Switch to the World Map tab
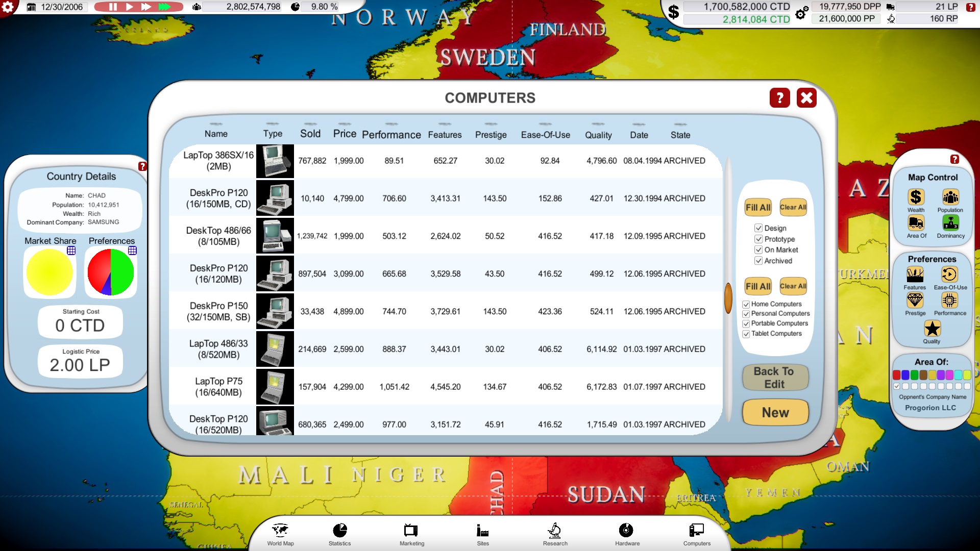This screenshot has height=551, width=980. (280, 534)
